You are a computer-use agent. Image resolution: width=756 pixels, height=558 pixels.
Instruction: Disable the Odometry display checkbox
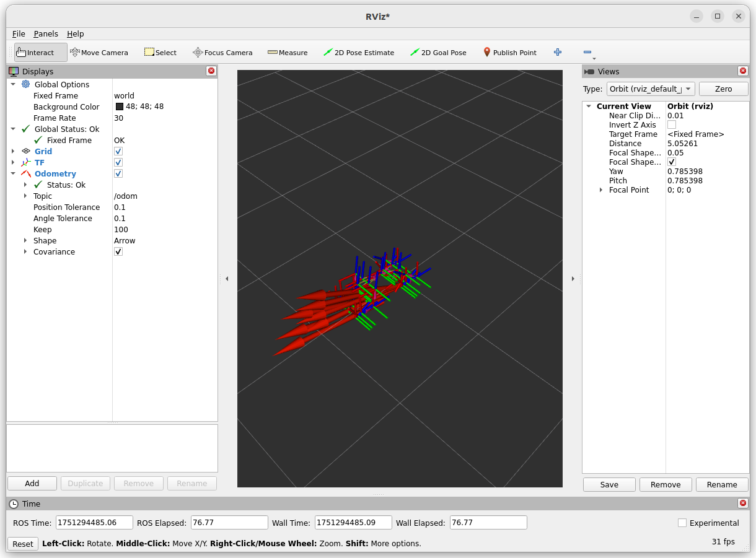point(118,173)
